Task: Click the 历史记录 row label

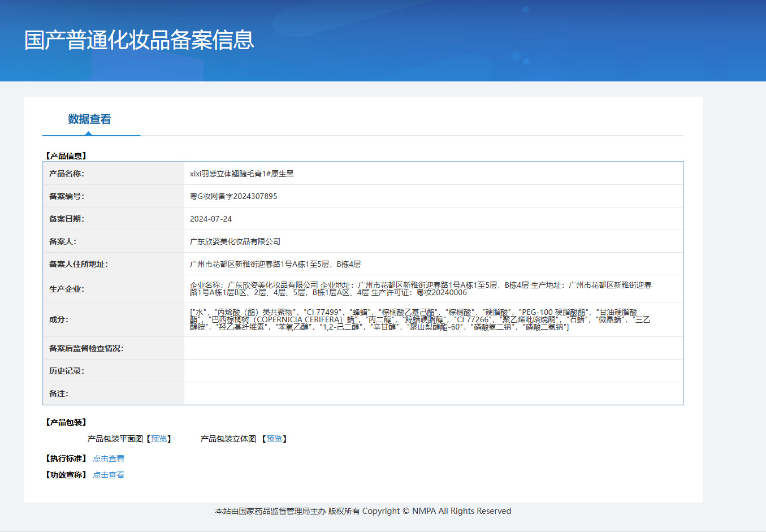Action: point(67,371)
